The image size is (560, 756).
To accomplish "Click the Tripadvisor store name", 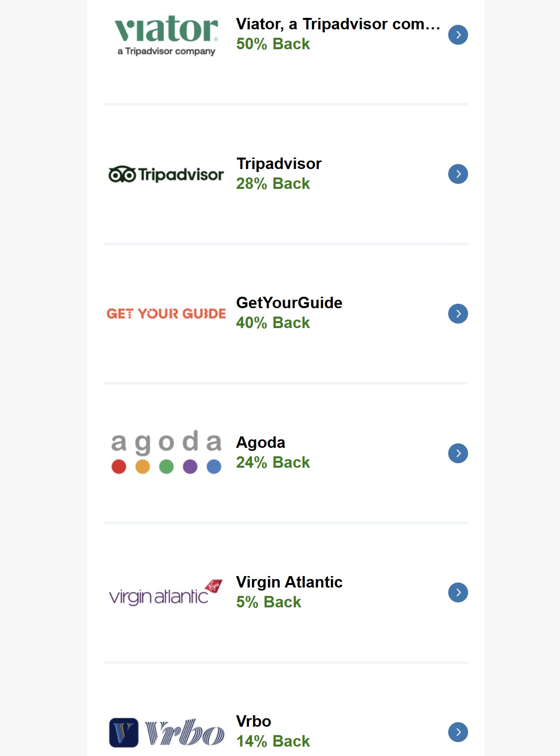I will [x=279, y=164].
